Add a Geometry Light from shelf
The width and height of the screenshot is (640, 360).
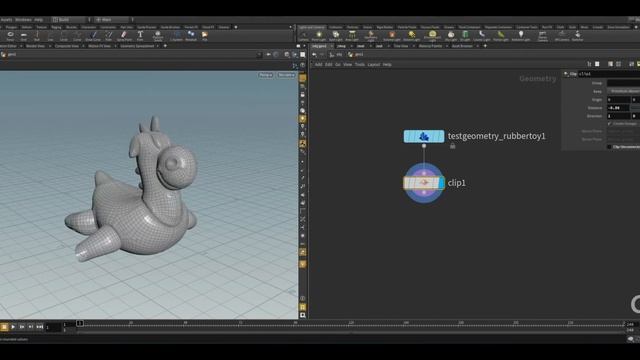tap(371, 37)
